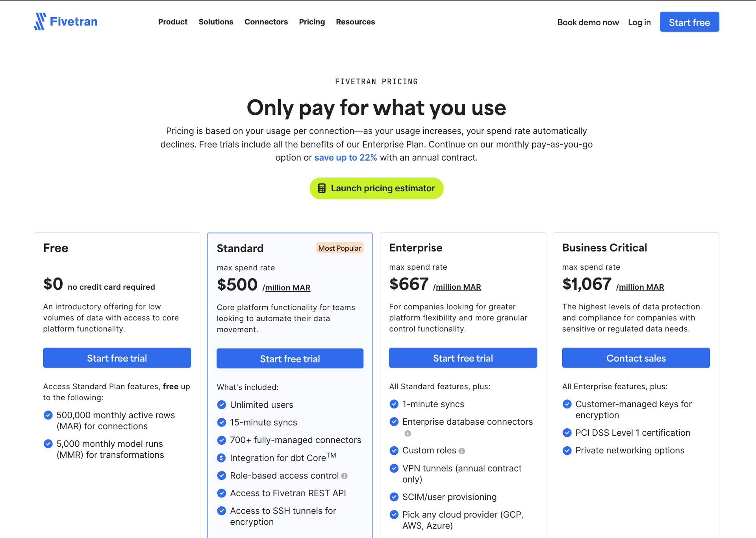
Task: Click Book demo now in header
Action: point(588,22)
